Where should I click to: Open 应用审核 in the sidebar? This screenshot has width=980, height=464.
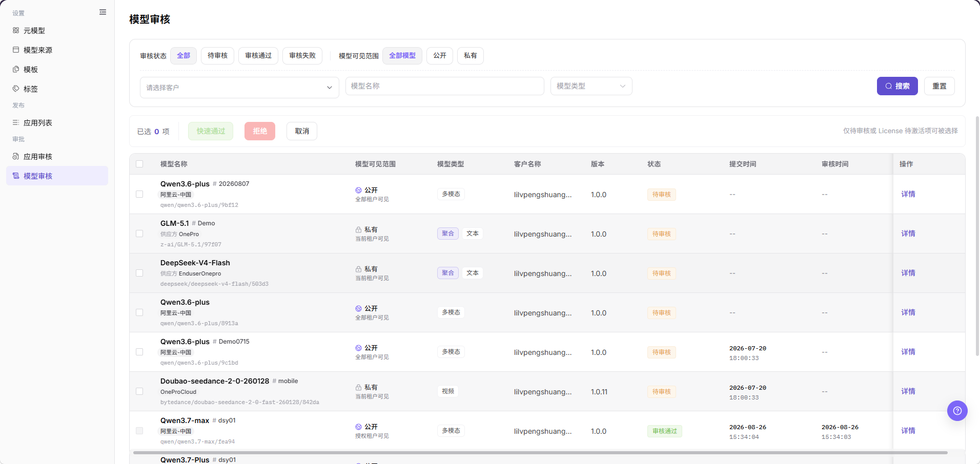point(57,156)
